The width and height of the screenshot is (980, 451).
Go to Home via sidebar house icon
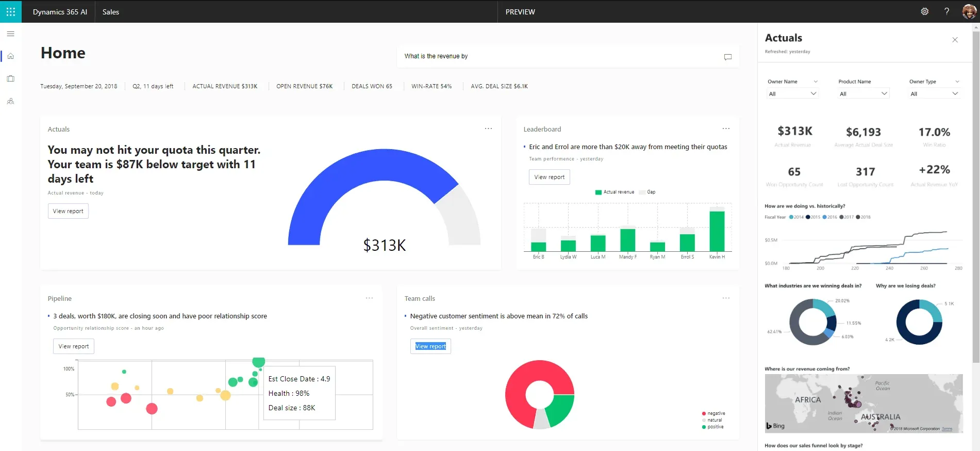(x=10, y=56)
